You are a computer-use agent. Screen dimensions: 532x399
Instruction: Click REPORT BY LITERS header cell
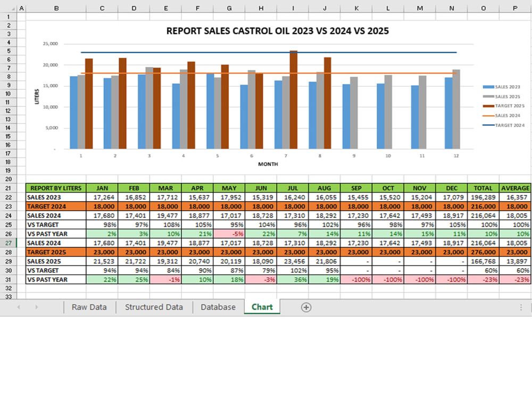click(56, 188)
